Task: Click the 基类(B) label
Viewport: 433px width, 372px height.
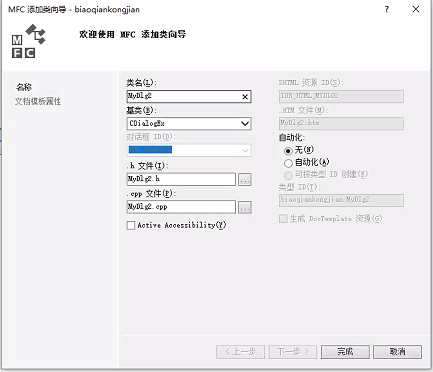Action: tap(142, 110)
